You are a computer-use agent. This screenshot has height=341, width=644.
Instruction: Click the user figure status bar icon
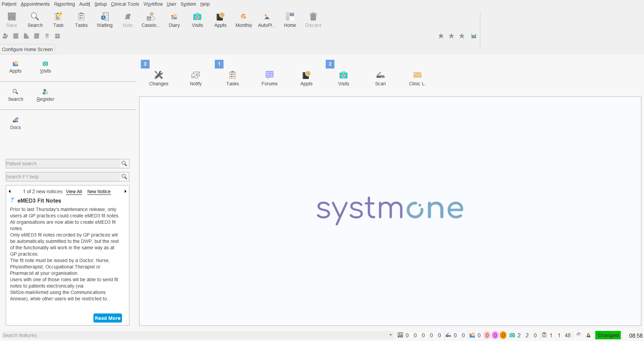coord(589,335)
